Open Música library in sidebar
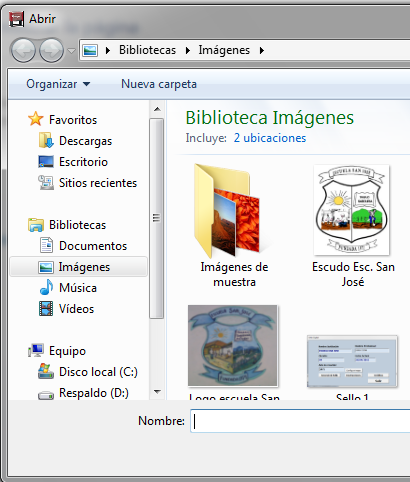 point(78,288)
